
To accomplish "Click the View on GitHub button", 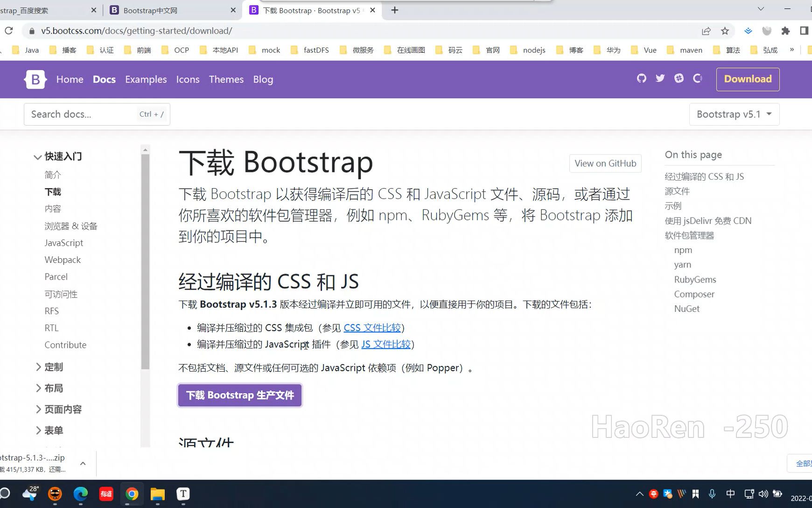I will click(605, 163).
